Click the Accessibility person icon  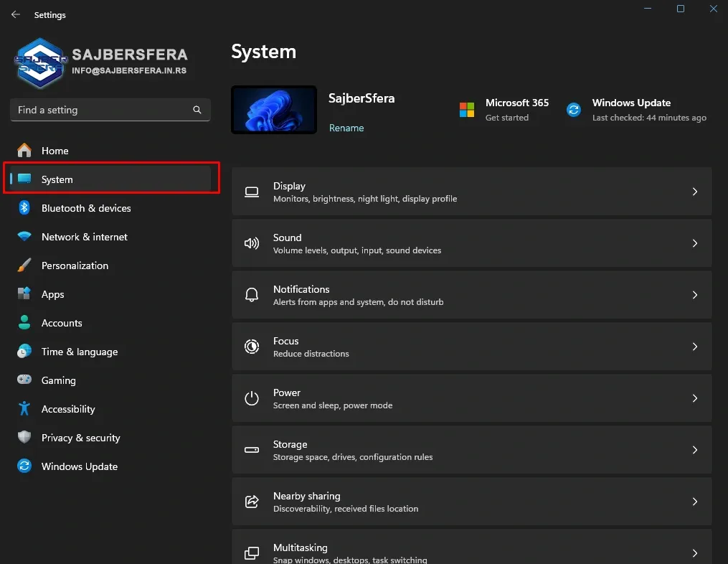tap(24, 409)
